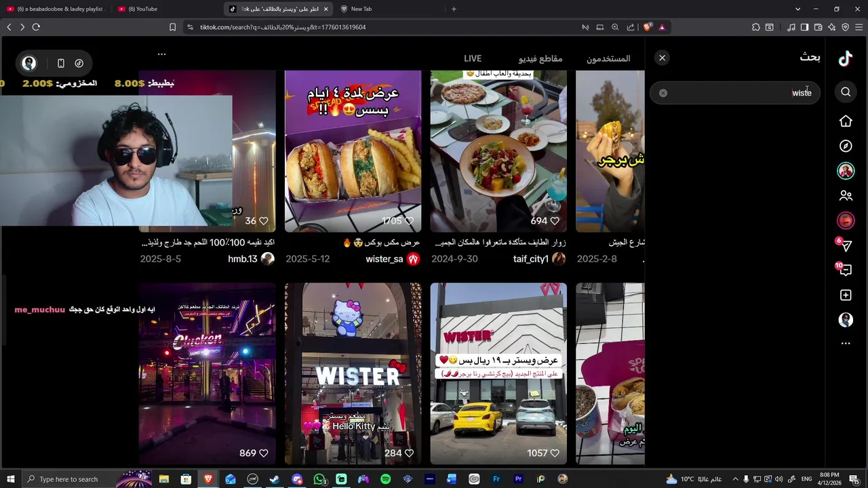Click the magnifier search icon in TikTok sidebar
Image resolution: width=868 pixels, height=488 pixels.
pos(846,92)
